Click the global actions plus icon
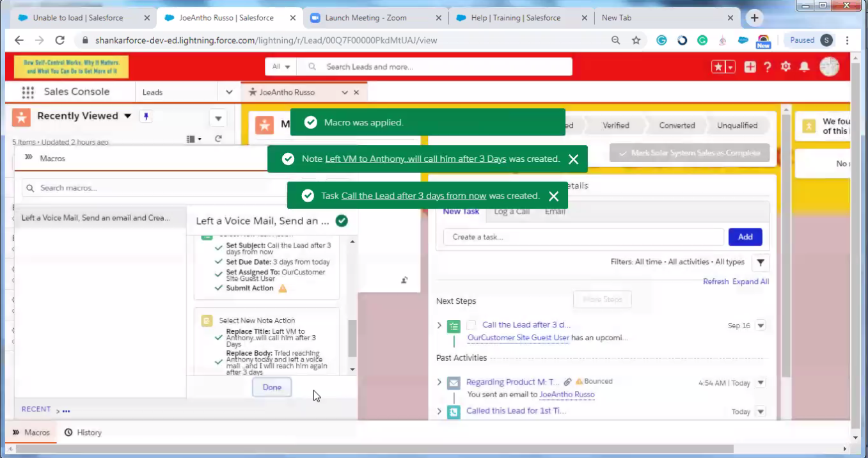Viewport: 868px width, 458px height. 750,67
